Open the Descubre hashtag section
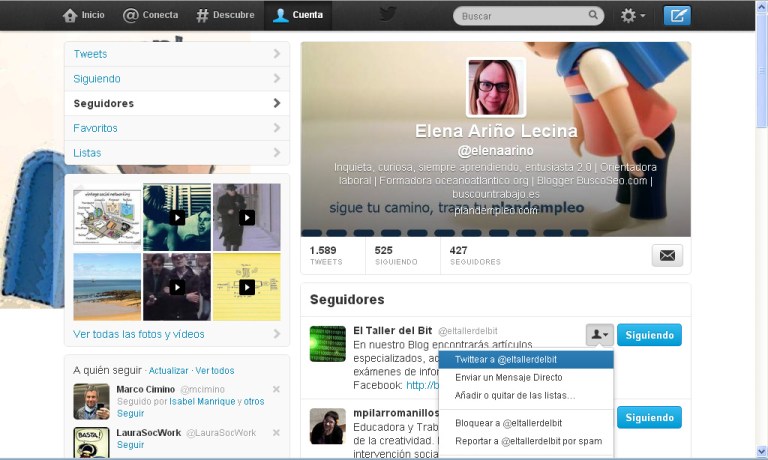This screenshot has height=460, width=768. click(225, 15)
